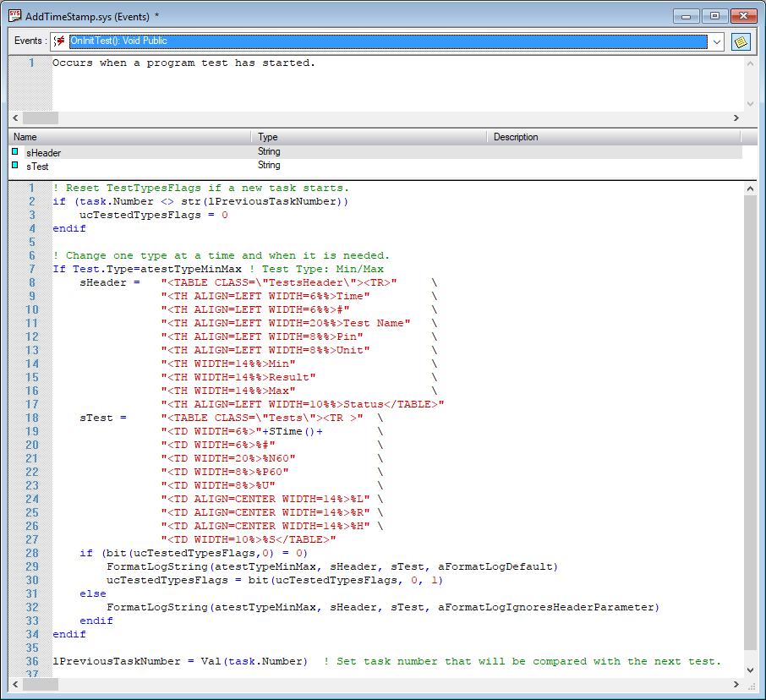The height and width of the screenshot is (700, 766).
Task: Click in the 'Occurs when a program test' description text
Action: [x=183, y=63]
